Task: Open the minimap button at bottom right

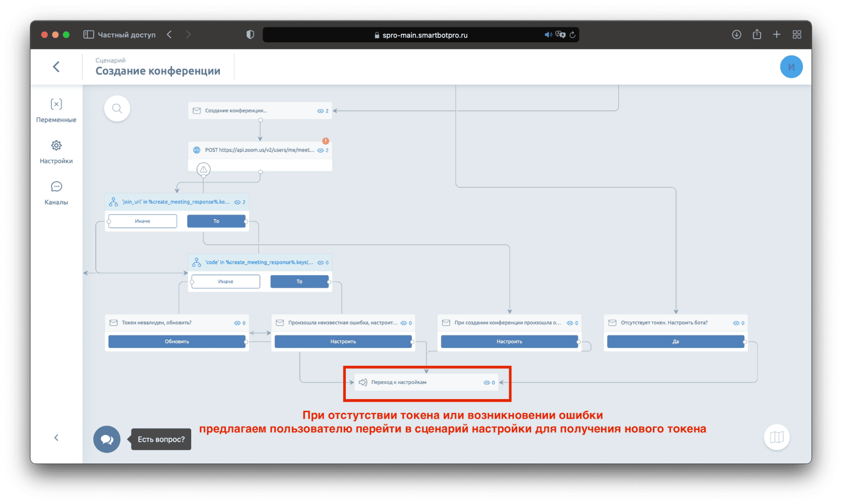Action: (776, 437)
